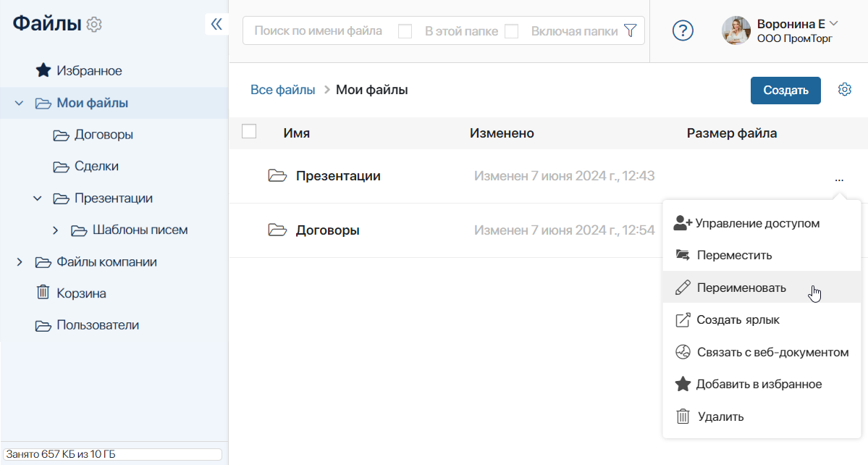Click the star icon next to Избранное
This screenshot has height=465, width=868.
[x=43, y=70]
